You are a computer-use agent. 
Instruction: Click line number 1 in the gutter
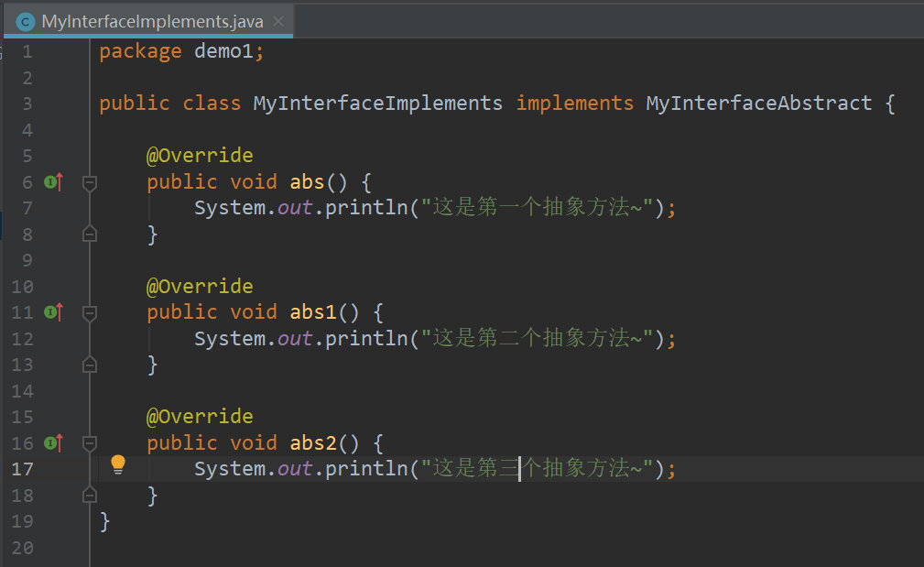click(x=27, y=52)
